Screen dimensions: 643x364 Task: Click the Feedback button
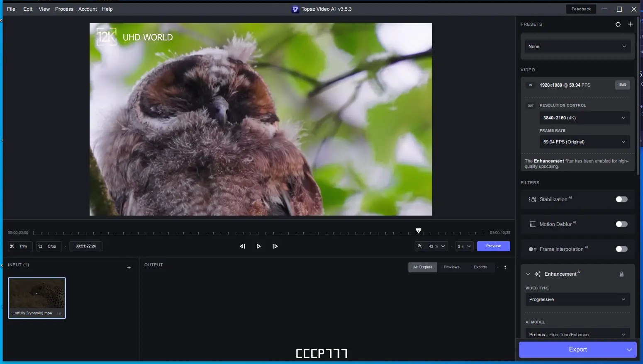pos(581,9)
